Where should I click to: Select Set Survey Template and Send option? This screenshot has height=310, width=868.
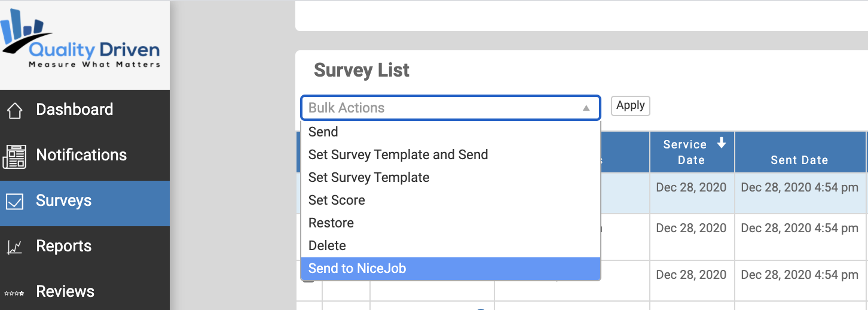click(451, 155)
